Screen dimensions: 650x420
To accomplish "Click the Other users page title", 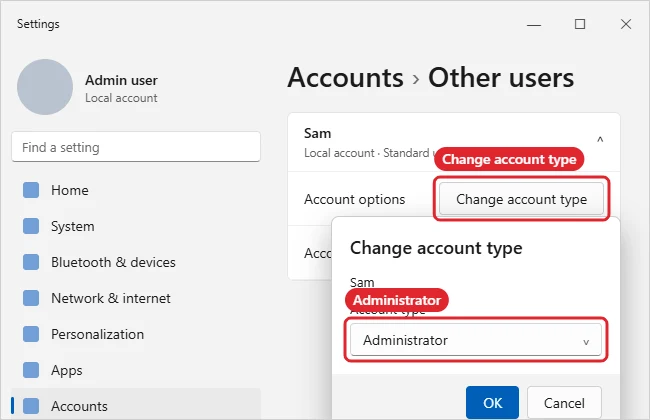I will point(501,78).
